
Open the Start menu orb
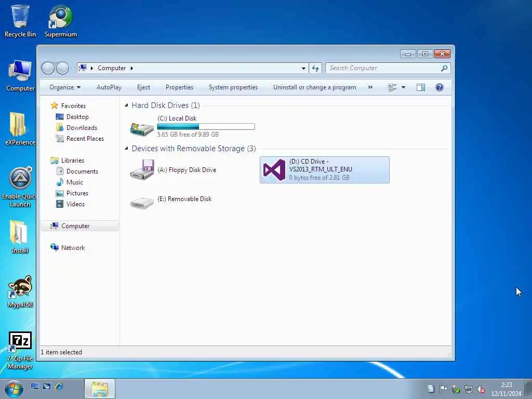[14, 389]
